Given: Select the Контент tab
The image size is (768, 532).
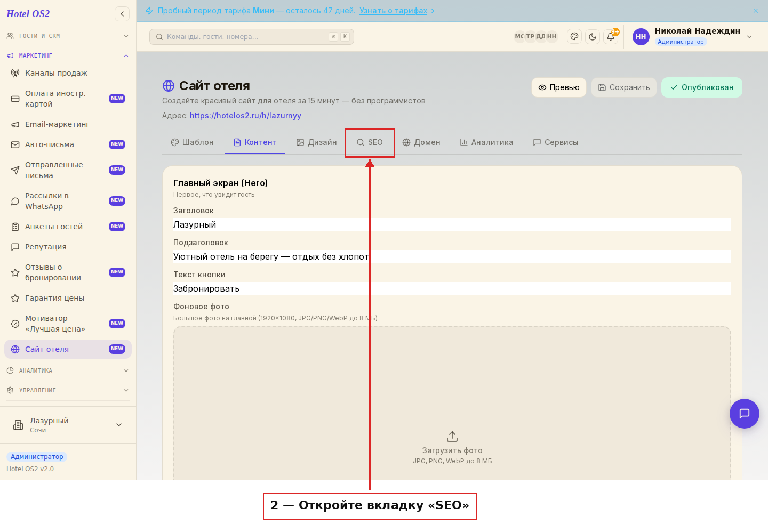Looking at the screenshot, I should [255, 142].
